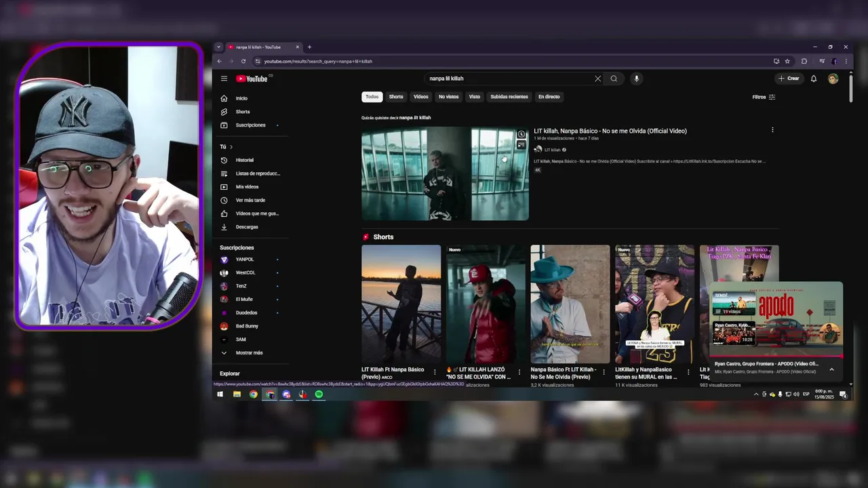Click suggested search nanpa lit killah
Screen dimensions: 868x488
[x=415, y=118]
